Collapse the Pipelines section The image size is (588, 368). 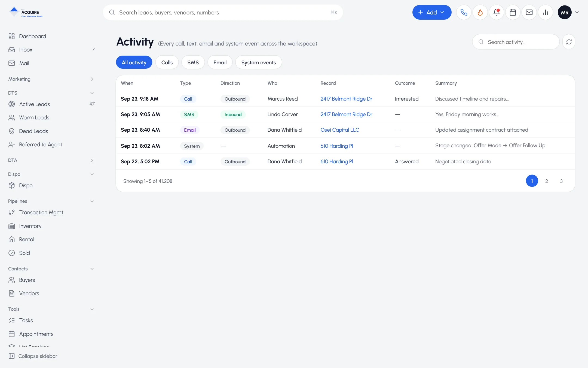(51, 201)
